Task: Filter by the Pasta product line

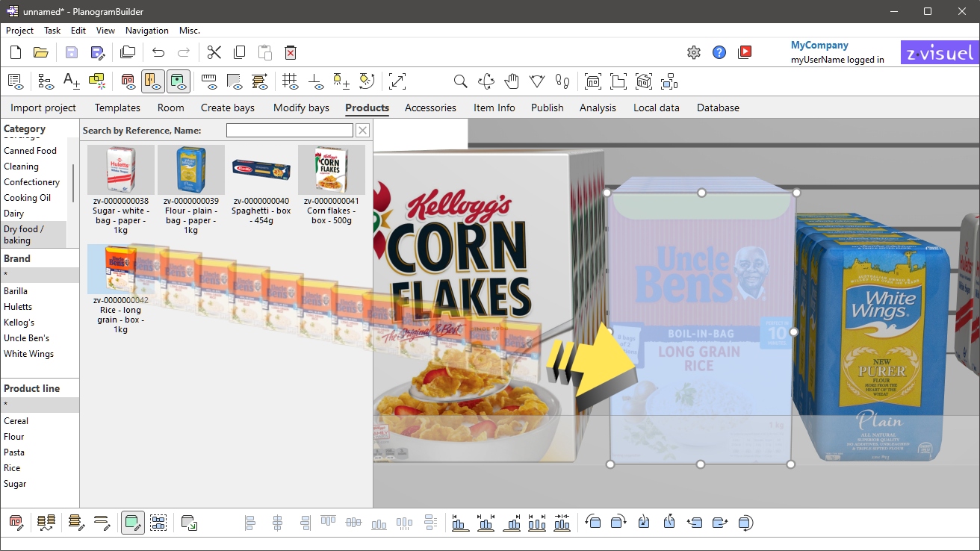Action: (14, 452)
